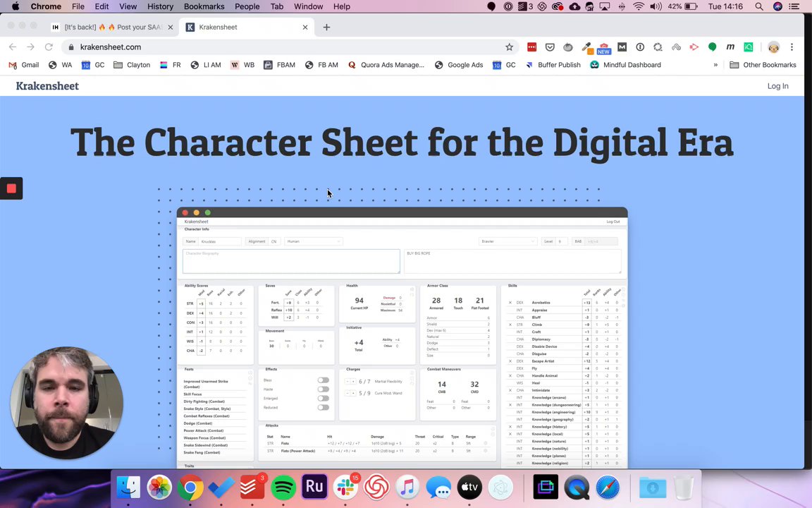
Task: Open Photos from the Dock
Action: click(159, 488)
